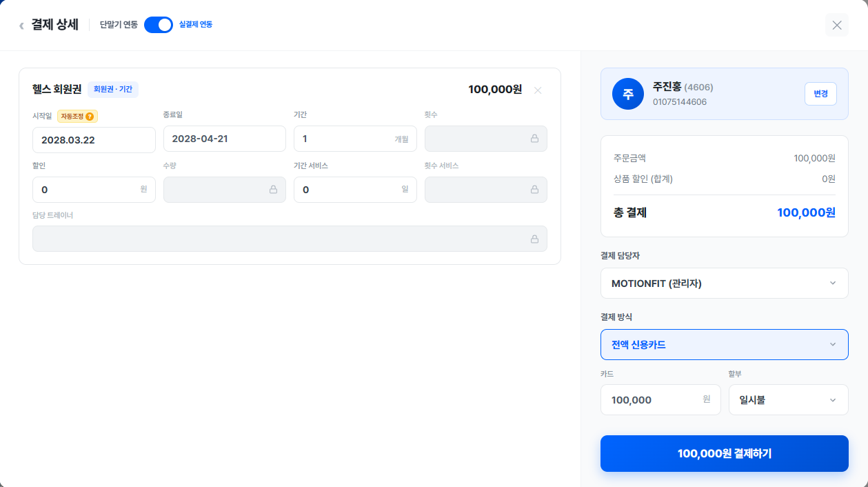This screenshot has width=868, height=487.
Task: Toggle the terminal integration switch
Action: tap(159, 25)
